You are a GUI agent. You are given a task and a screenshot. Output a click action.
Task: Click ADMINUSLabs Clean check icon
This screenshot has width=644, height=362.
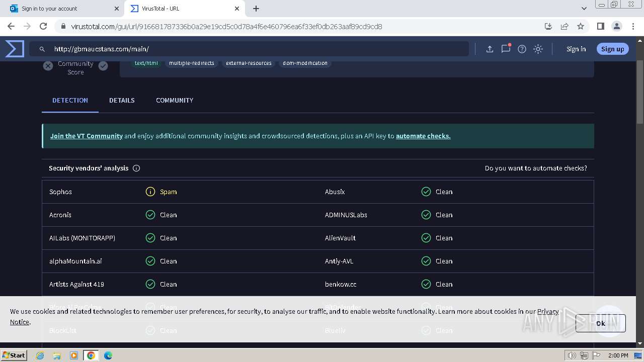[x=426, y=215]
